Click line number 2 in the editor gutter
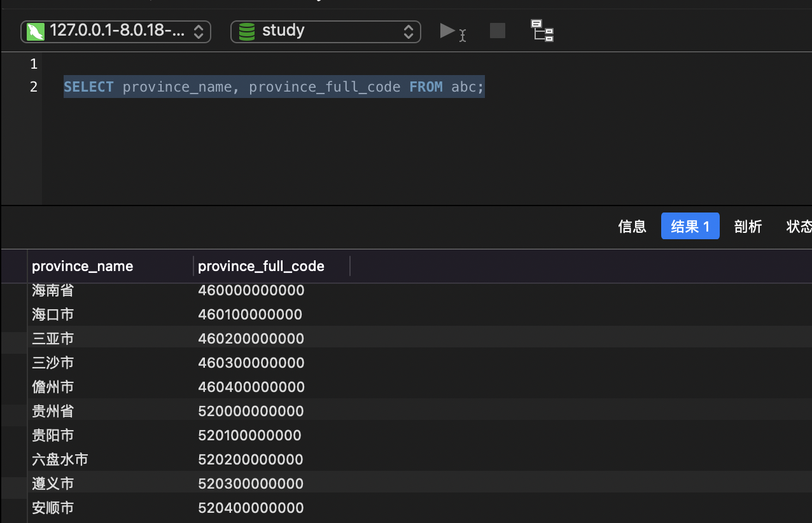Image resolution: width=812 pixels, height=523 pixels. tap(34, 87)
